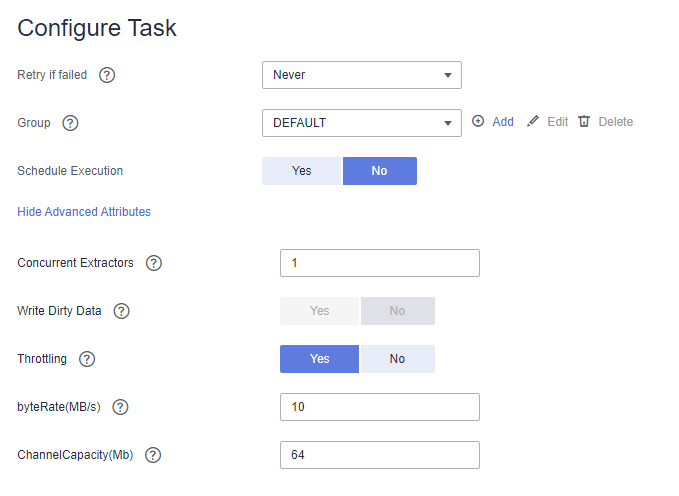Click the Delete group trash icon
Image resolution: width=679 pixels, height=496 pixels.
585,122
